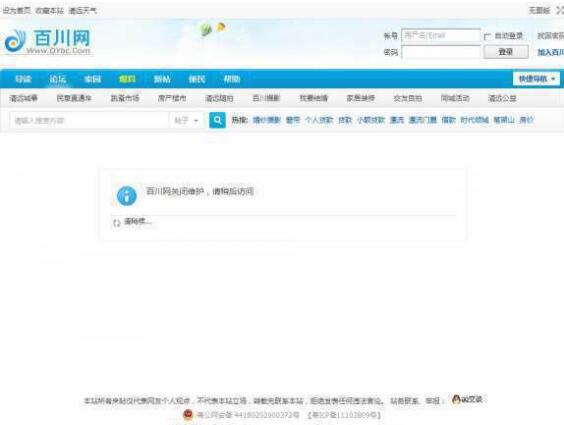Click the 百川网 site logo

click(48, 42)
